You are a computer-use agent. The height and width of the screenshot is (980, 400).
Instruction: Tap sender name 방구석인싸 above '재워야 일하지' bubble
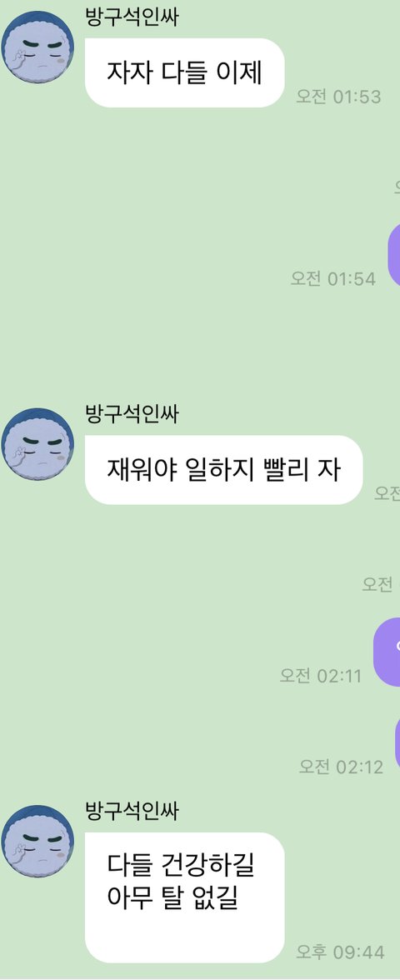tap(132, 413)
